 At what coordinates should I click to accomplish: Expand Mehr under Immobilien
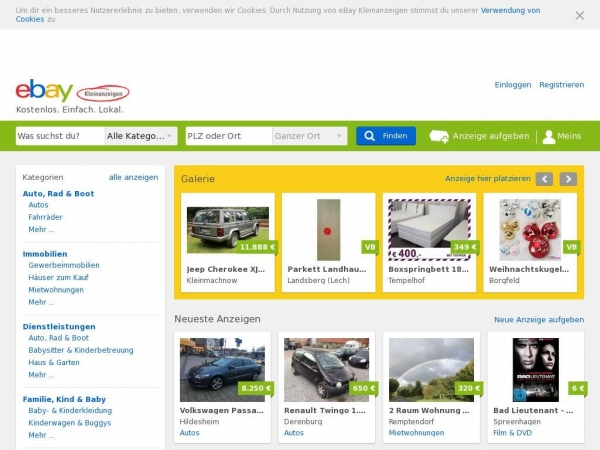coord(41,302)
